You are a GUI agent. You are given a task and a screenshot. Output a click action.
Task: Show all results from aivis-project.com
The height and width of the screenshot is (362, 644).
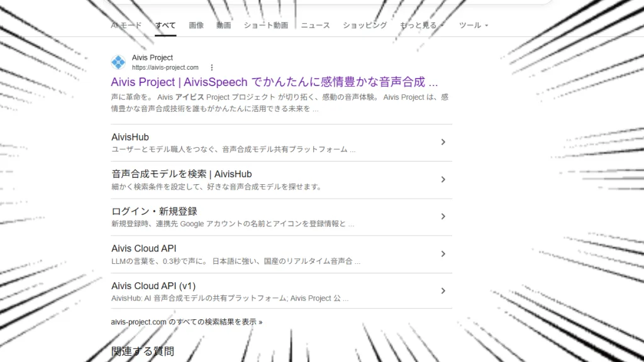point(186,322)
